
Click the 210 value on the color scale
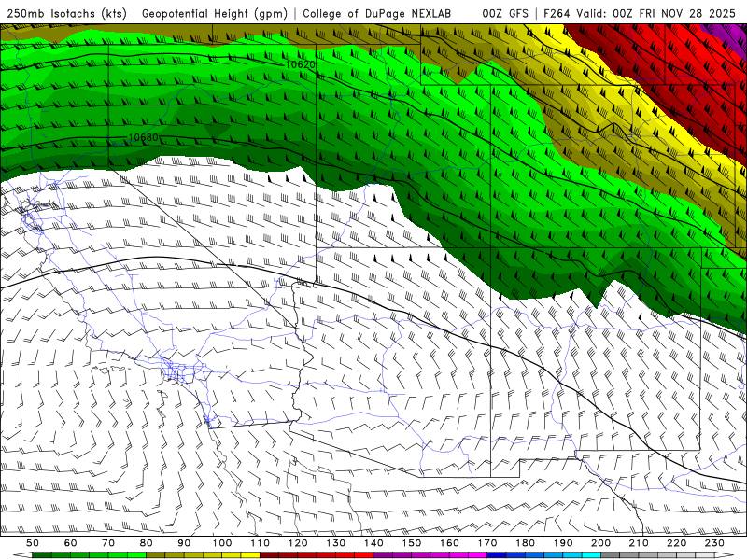(639, 543)
